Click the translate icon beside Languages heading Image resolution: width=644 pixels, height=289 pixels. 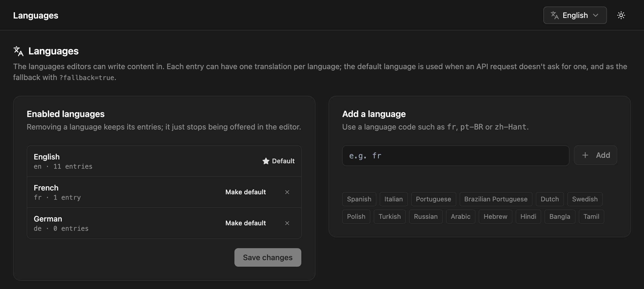pos(18,51)
